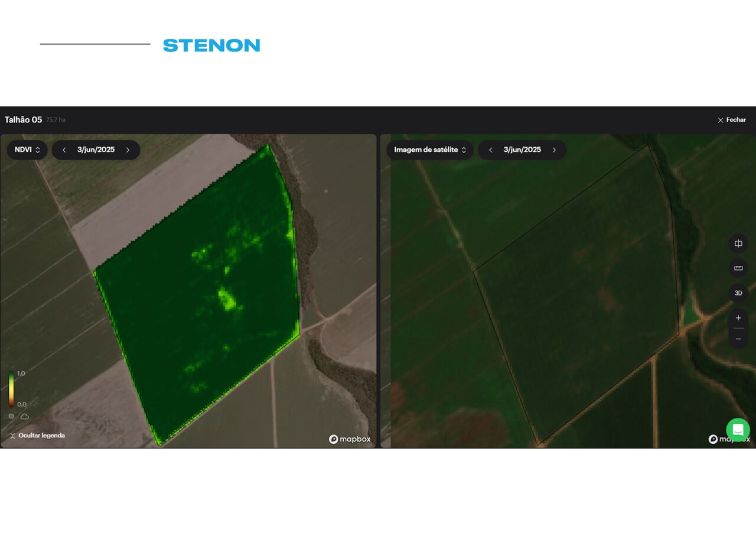756x555 pixels.
Task: Toggle the cloud layer icon in legend
Action: 25,416
